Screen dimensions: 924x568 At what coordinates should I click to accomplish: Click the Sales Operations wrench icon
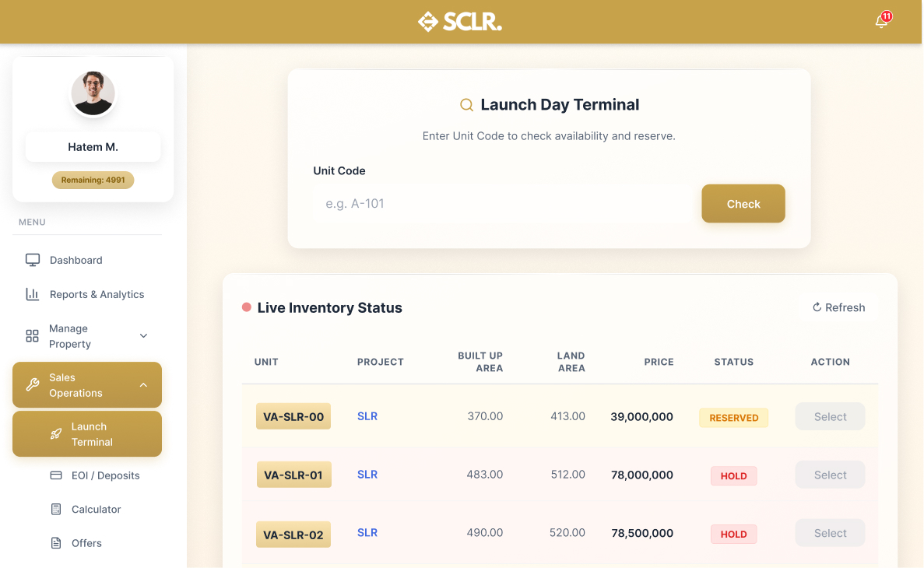click(x=33, y=384)
